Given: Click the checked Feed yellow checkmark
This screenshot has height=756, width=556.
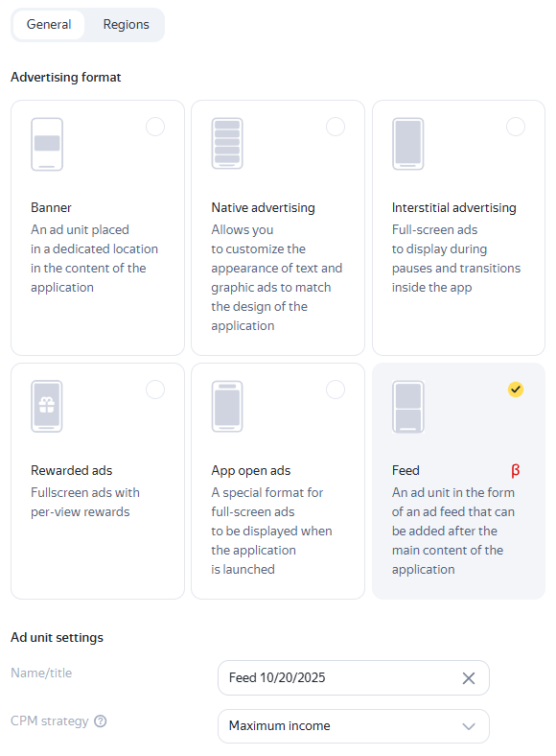Looking at the screenshot, I should (516, 390).
